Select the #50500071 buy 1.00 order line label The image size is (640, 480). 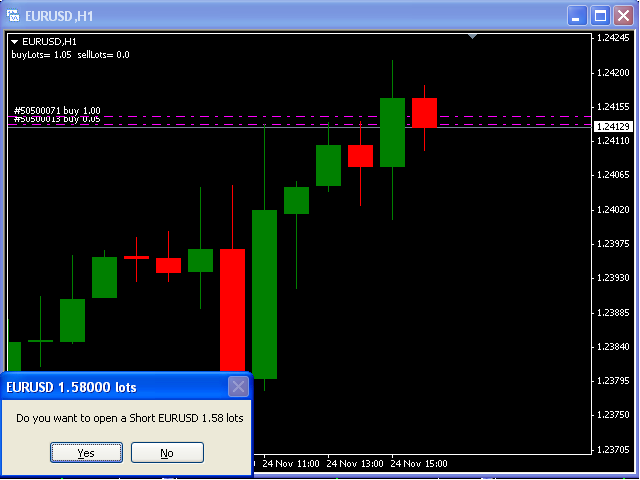tap(57, 110)
